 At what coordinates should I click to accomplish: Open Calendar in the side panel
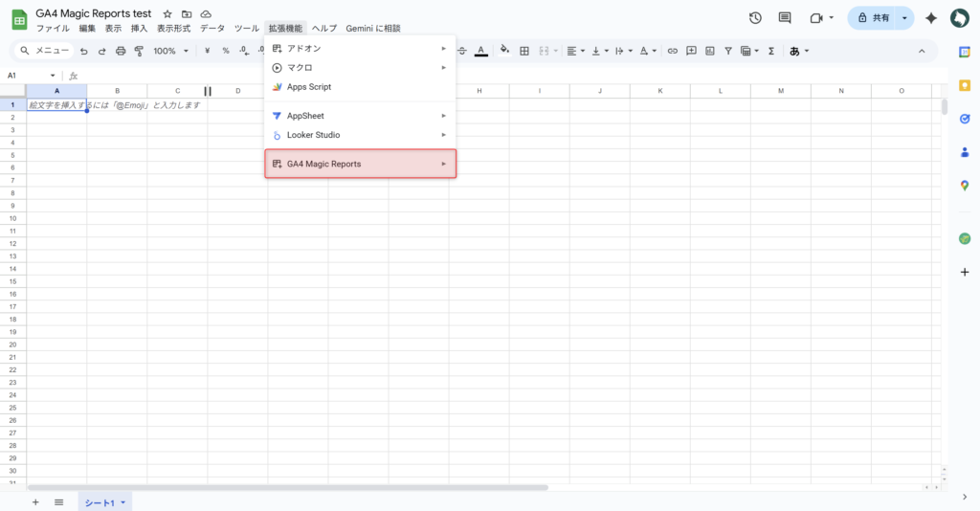click(965, 52)
